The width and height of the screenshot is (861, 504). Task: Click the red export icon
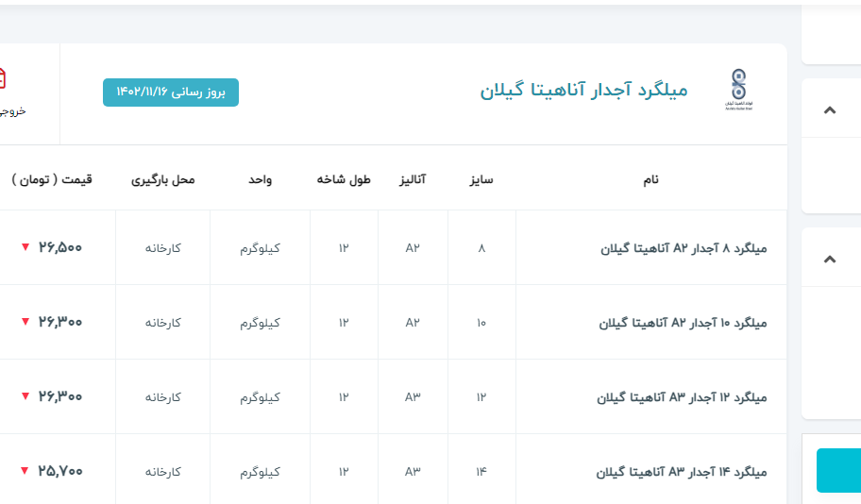point(3,78)
